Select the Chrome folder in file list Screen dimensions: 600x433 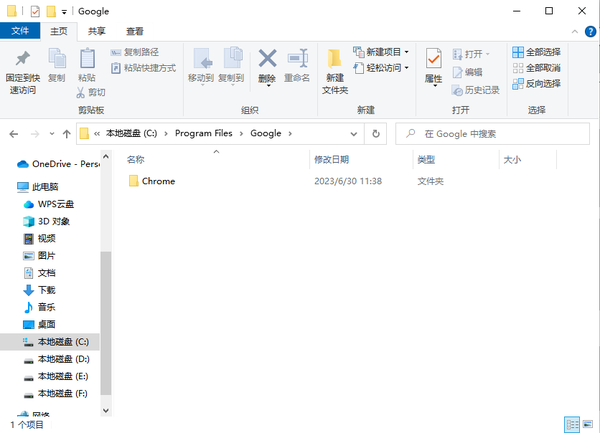[158, 181]
